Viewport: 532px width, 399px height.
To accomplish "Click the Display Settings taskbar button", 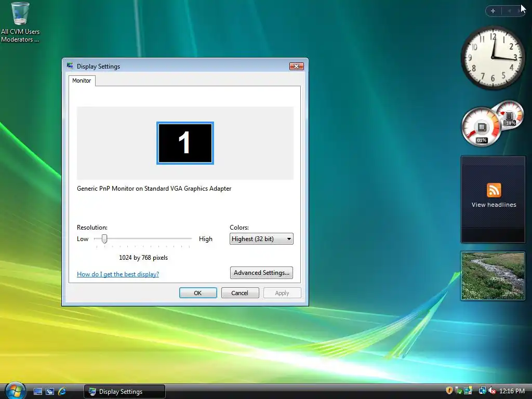I will click(125, 392).
